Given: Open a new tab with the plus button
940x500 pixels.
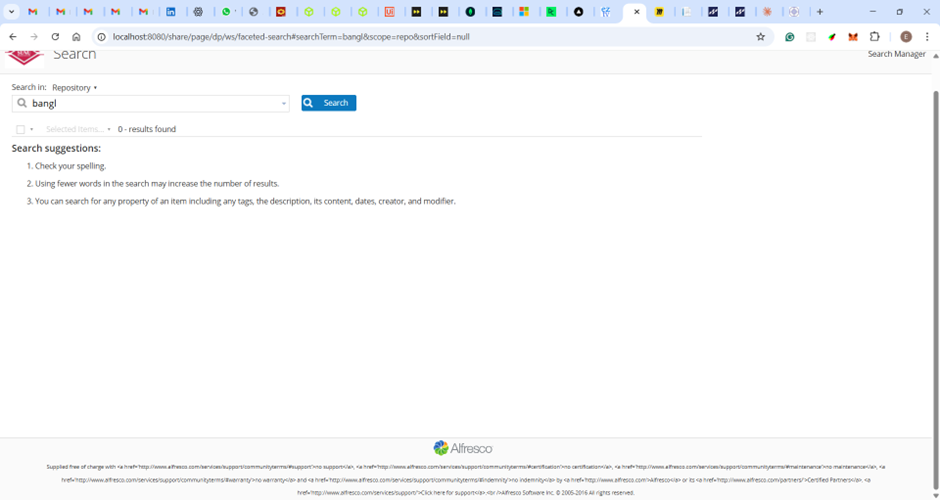Looking at the screenshot, I should pyautogui.click(x=820, y=11).
